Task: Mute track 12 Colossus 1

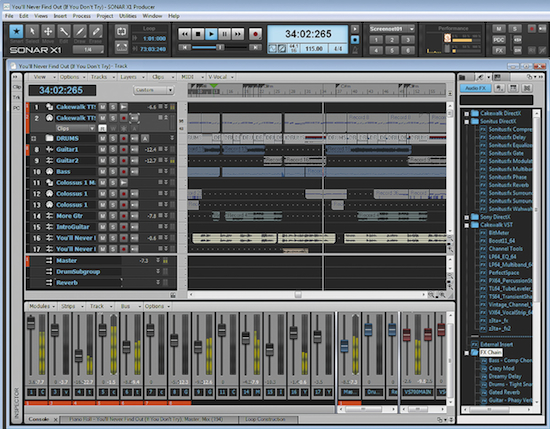Action: 102,194
